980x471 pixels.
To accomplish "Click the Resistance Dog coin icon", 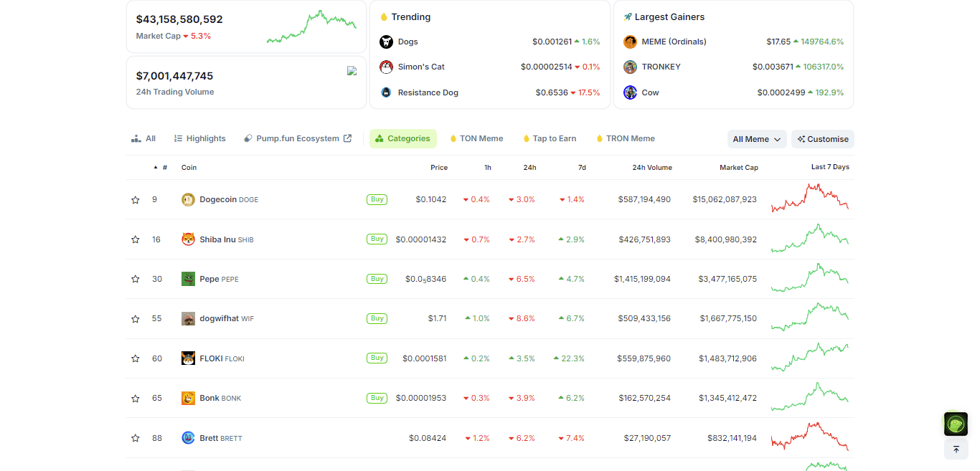I will tap(387, 92).
